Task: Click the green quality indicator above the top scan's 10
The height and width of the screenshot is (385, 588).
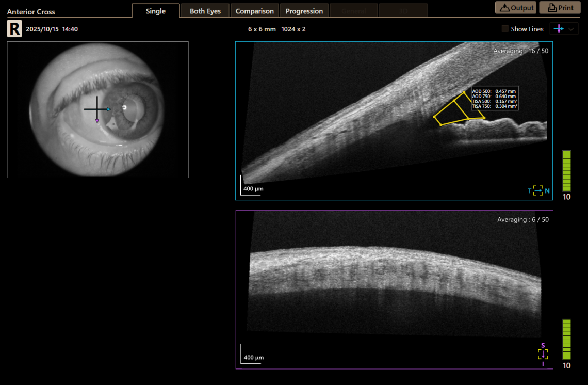Action: pyautogui.click(x=566, y=170)
